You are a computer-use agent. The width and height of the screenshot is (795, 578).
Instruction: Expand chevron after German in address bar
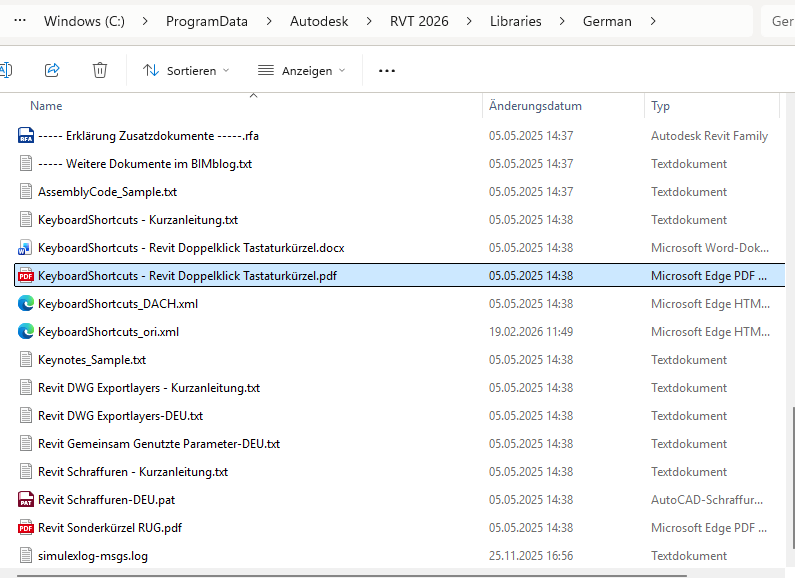654,21
